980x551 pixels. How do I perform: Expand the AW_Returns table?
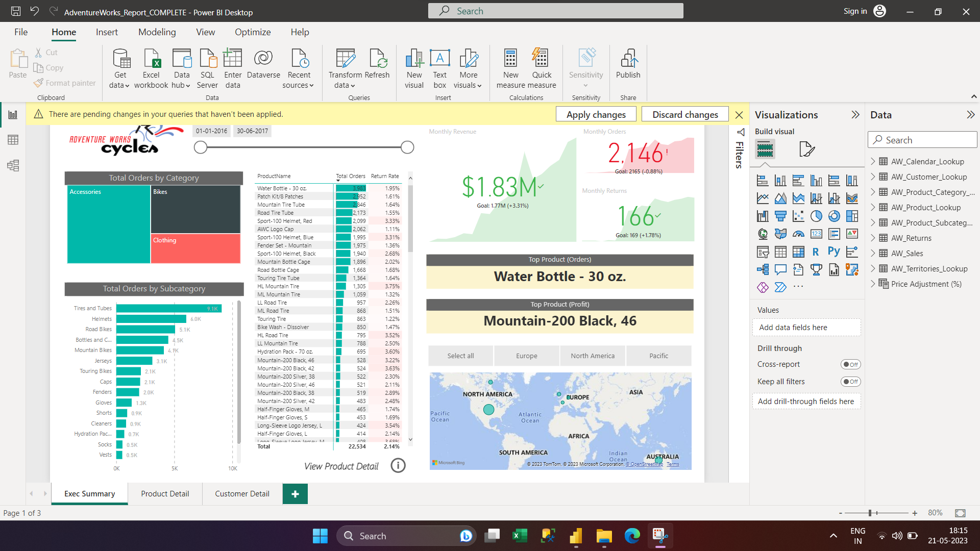coord(873,238)
